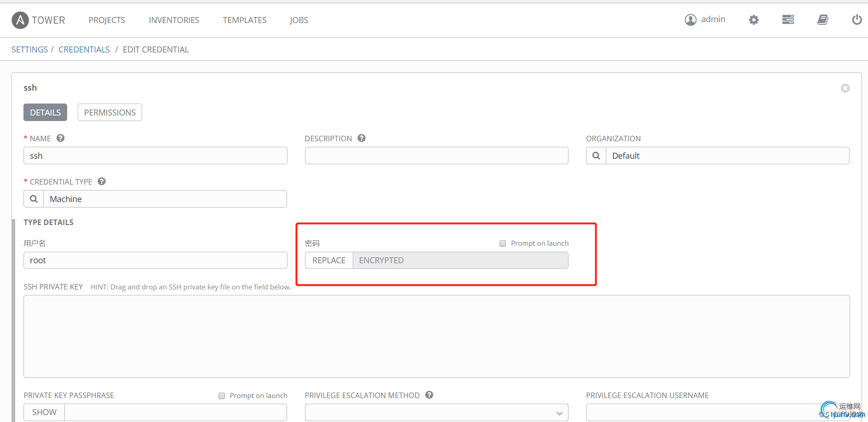Open settings via gear icon
868x422 pixels.
click(753, 20)
